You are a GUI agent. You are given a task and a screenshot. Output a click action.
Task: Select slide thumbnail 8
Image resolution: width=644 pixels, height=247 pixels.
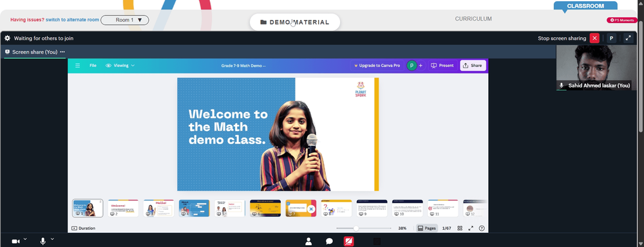(336, 208)
